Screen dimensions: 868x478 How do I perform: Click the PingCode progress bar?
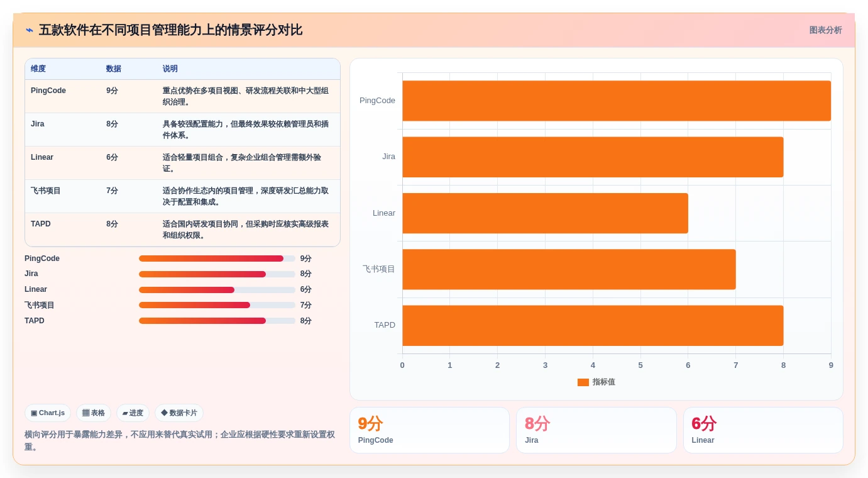[217, 258]
